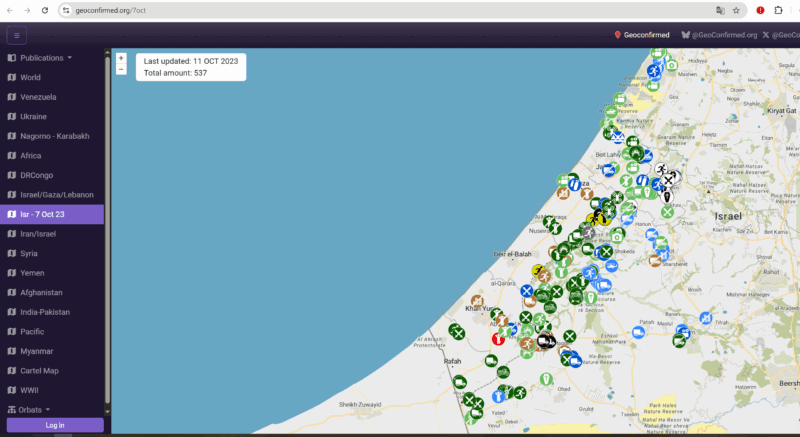Click the Geoconfirmed header link
Screen dimensions: 800x437
click(x=641, y=35)
